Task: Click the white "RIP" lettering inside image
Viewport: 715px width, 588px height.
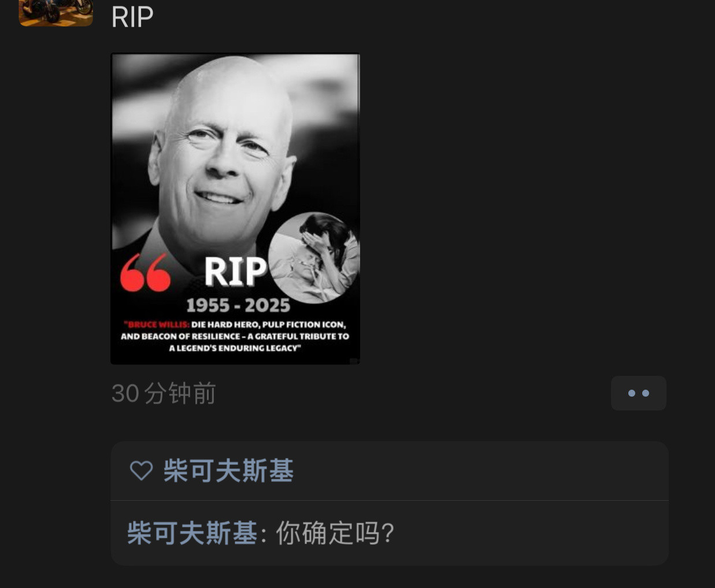Action: click(x=235, y=271)
